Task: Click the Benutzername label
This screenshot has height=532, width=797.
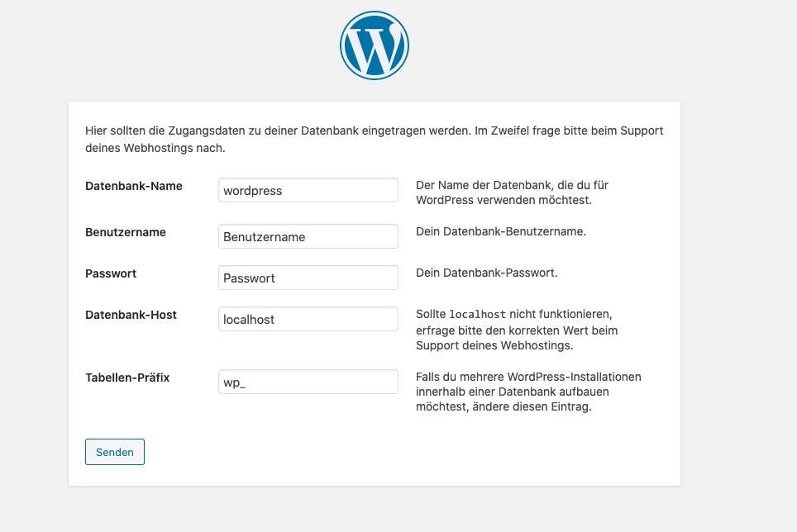Action: click(x=126, y=232)
